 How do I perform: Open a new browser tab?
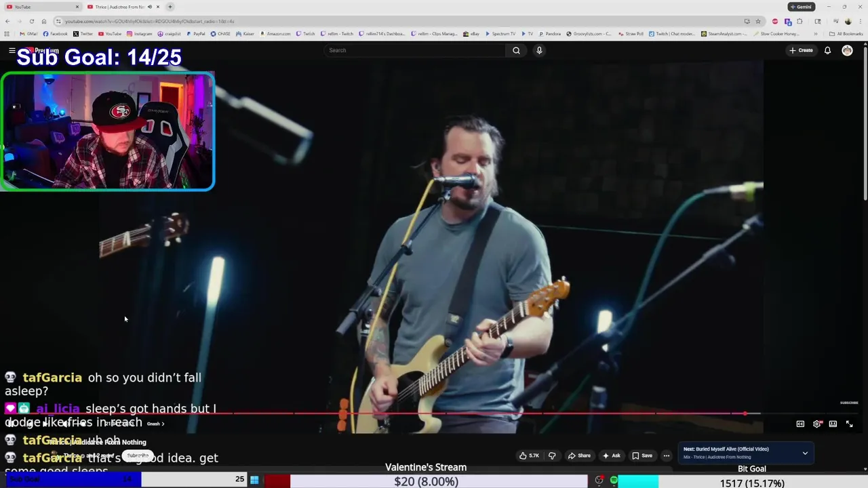pos(170,7)
